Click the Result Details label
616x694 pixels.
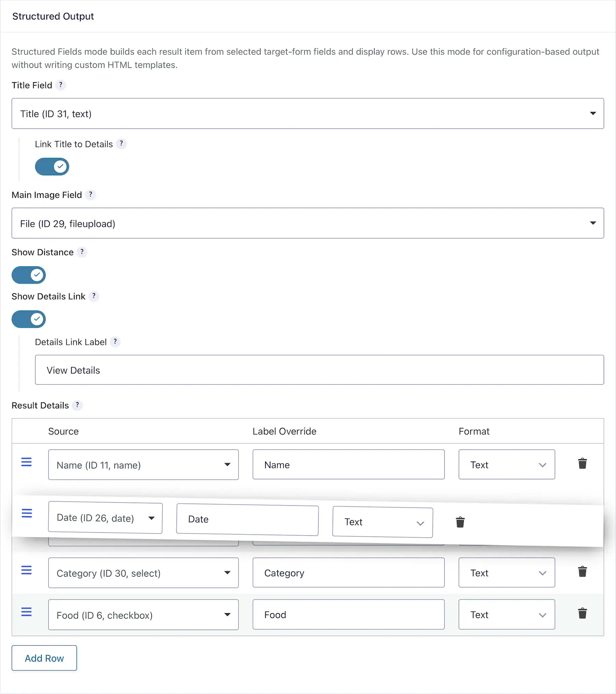coord(40,405)
